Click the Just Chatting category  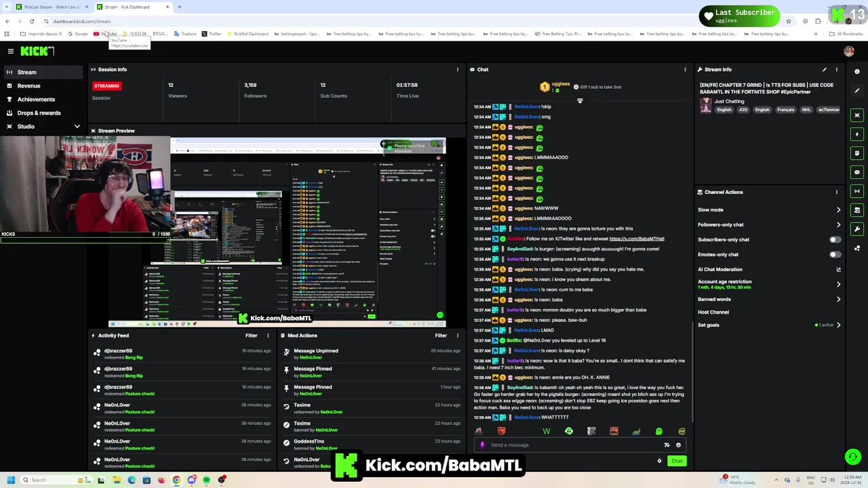pyautogui.click(x=729, y=102)
